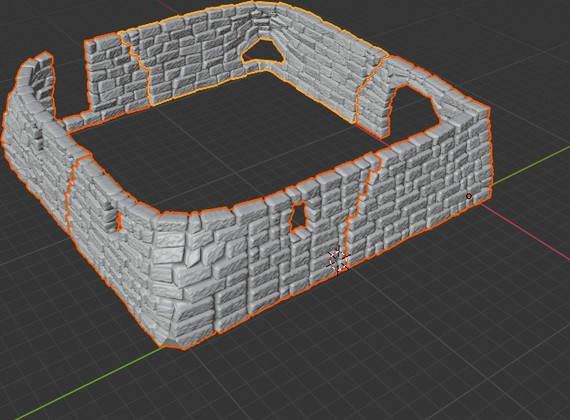This screenshot has height=420, width=570.
Task: Select the front wall with the small window
Action: pos(233,269)
